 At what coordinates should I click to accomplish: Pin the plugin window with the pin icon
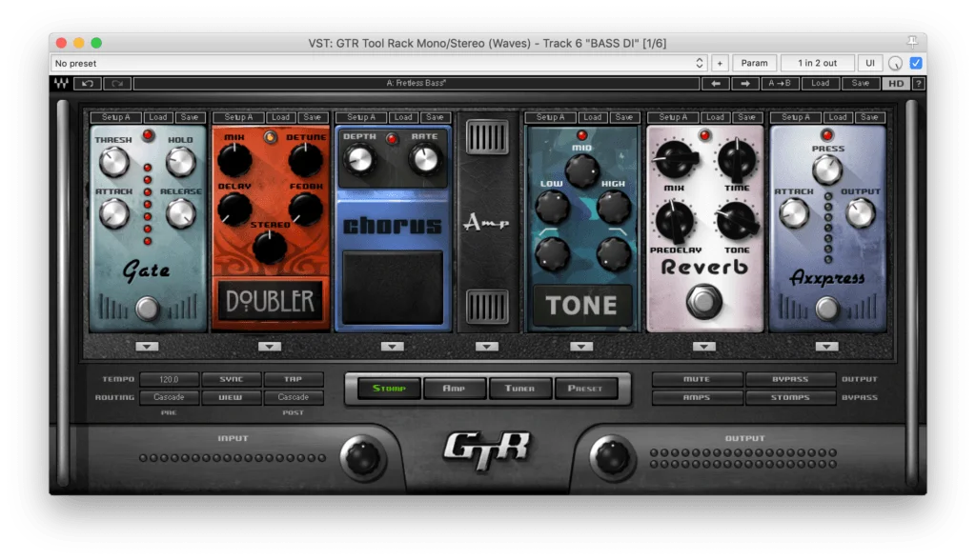(912, 42)
